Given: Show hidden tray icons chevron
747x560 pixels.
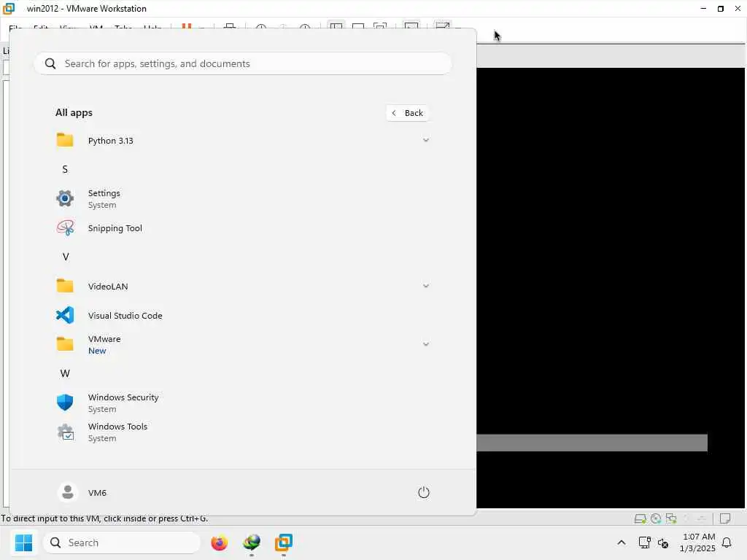Looking at the screenshot, I should [622, 542].
